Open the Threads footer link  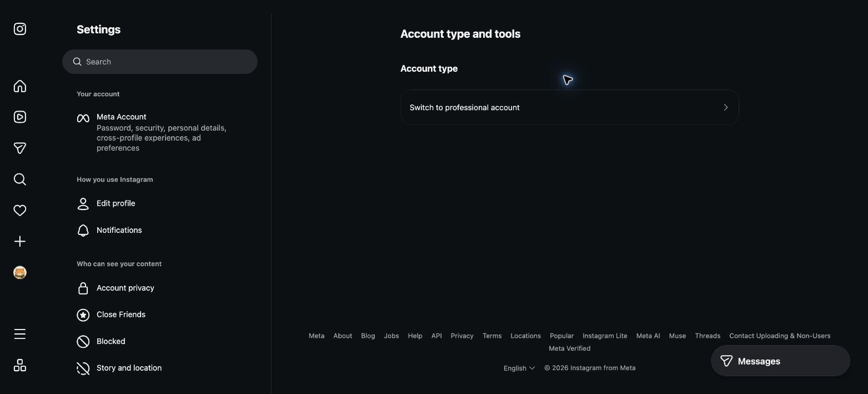coord(708,336)
